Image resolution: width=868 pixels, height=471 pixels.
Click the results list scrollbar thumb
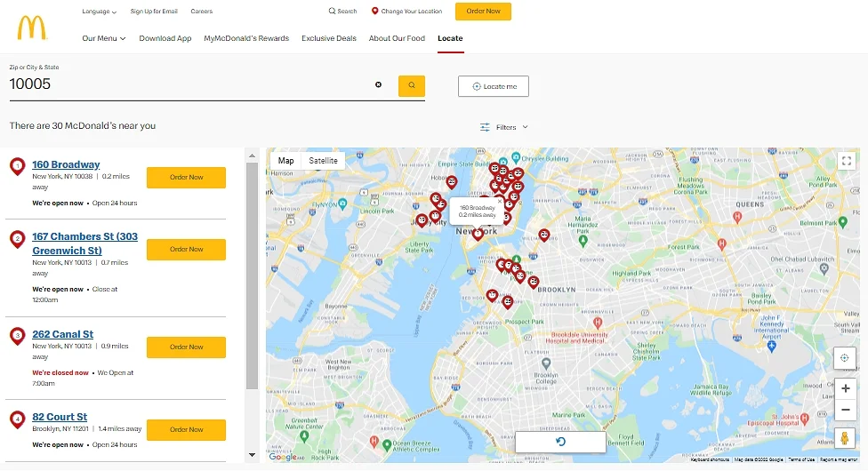pos(252,275)
